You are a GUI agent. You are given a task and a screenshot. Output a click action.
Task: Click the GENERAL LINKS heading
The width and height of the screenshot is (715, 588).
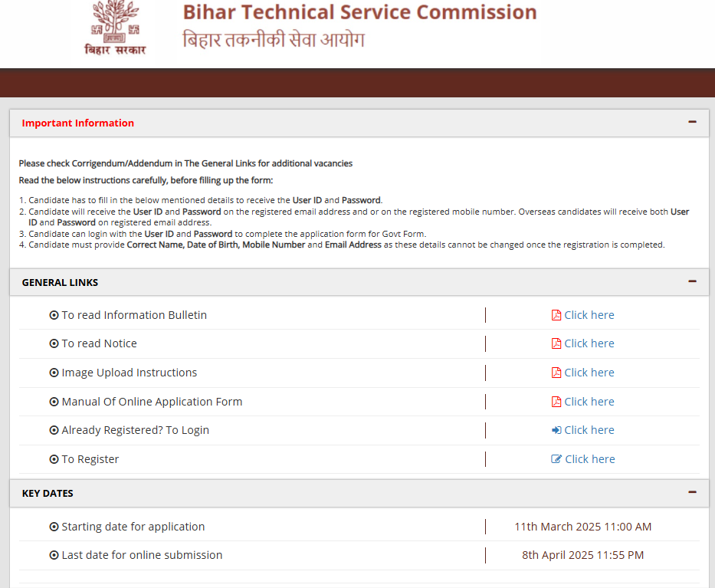61,283
